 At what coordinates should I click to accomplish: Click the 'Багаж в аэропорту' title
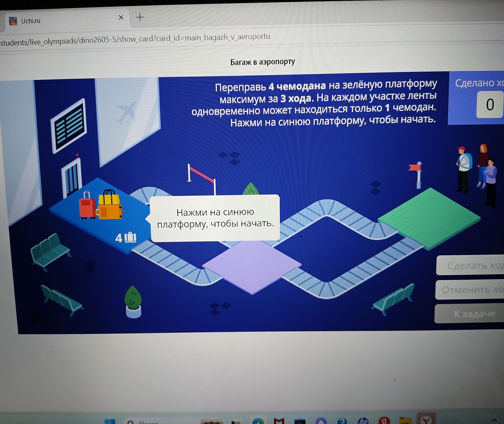[x=262, y=62]
